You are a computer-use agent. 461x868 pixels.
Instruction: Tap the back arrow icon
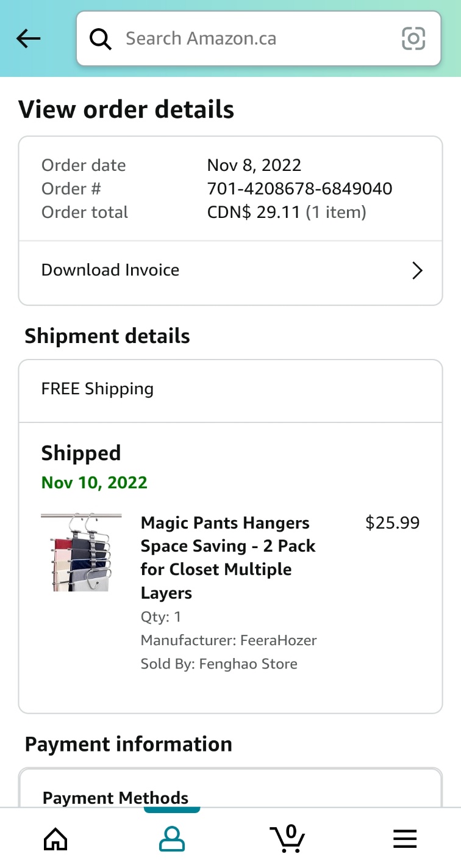28,38
